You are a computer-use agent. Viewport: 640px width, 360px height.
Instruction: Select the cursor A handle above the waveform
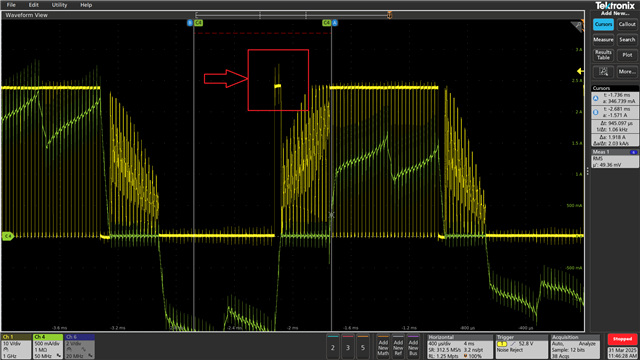(x=335, y=23)
